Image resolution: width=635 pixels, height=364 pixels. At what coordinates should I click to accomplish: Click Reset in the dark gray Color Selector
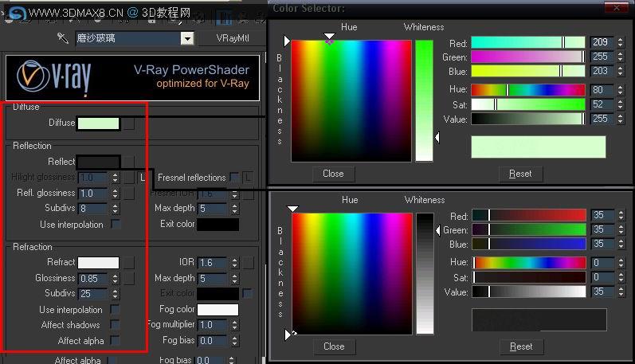click(x=521, y=346)
